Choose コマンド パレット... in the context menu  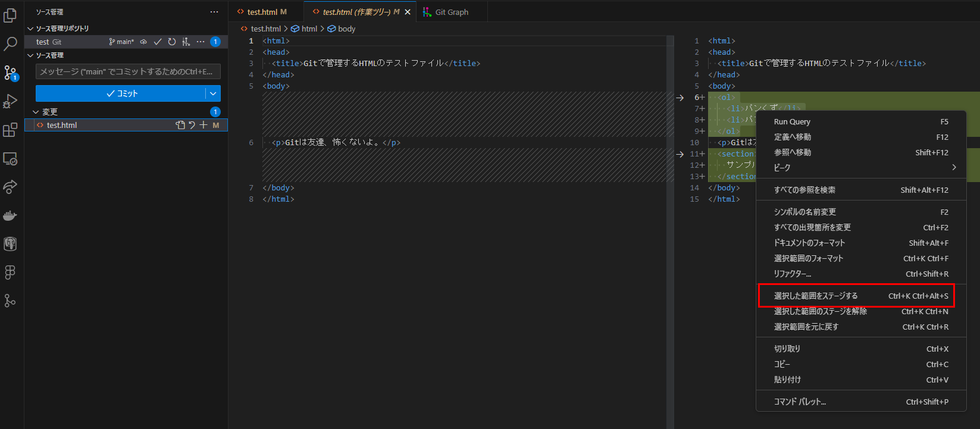click(x=861, y=402)
